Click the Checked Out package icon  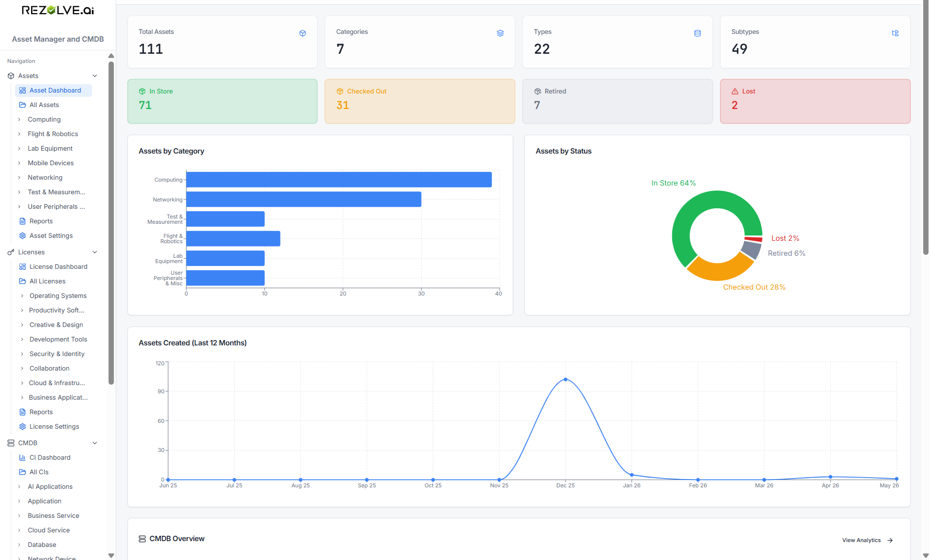340,91
